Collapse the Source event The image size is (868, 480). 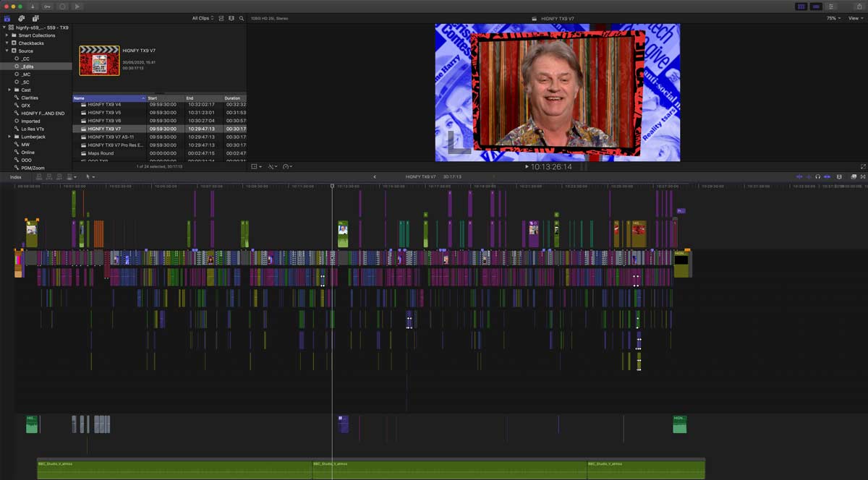7,51
